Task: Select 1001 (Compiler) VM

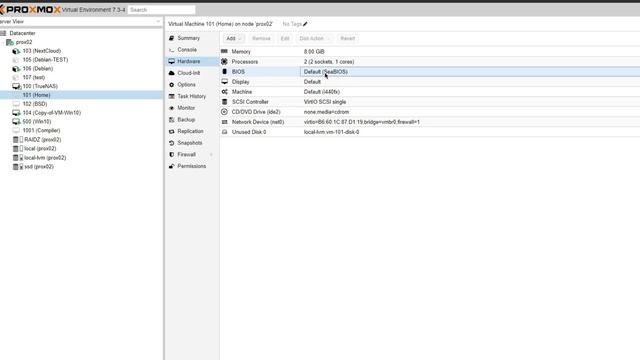Action: click(x=41, y=131)
